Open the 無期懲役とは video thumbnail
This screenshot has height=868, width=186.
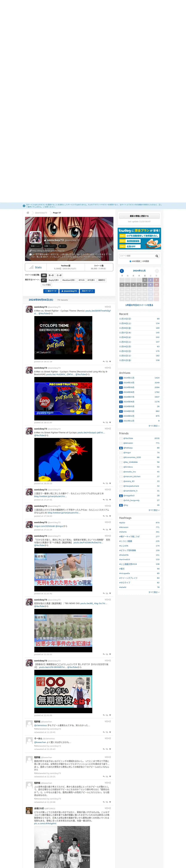coord(63,692)
